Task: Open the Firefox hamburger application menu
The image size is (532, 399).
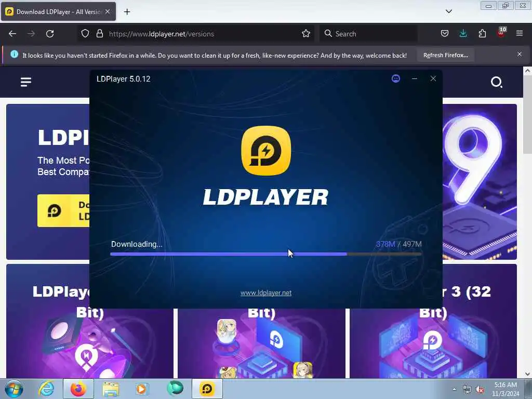Action: click(x=520, y=34)
